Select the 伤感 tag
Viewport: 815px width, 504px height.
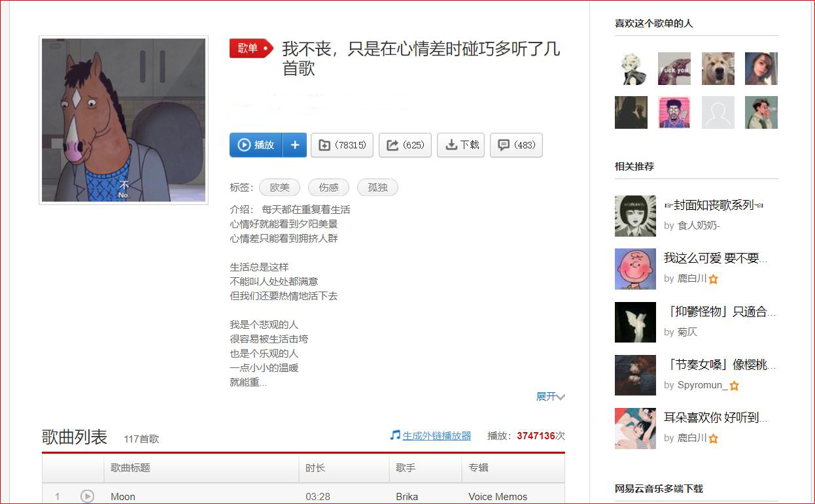[328, 188]
